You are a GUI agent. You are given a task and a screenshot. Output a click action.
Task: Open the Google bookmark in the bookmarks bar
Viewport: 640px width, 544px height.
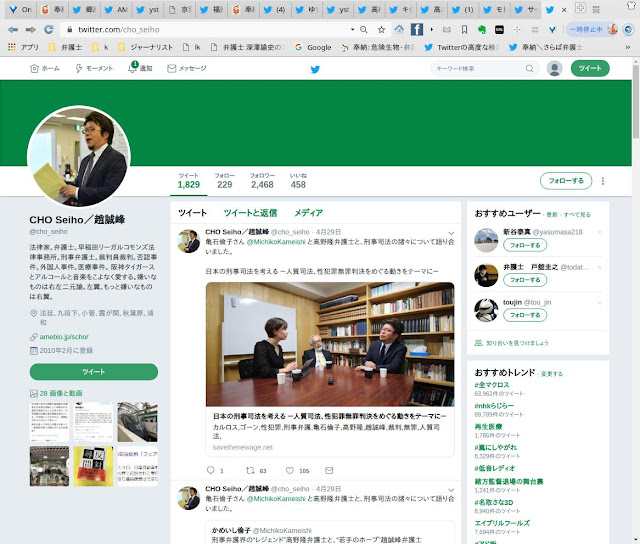[313, 47]
